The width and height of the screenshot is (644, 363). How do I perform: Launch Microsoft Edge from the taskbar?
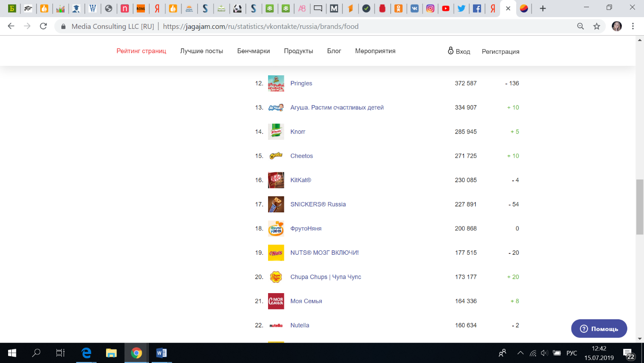tap(86, 353)
